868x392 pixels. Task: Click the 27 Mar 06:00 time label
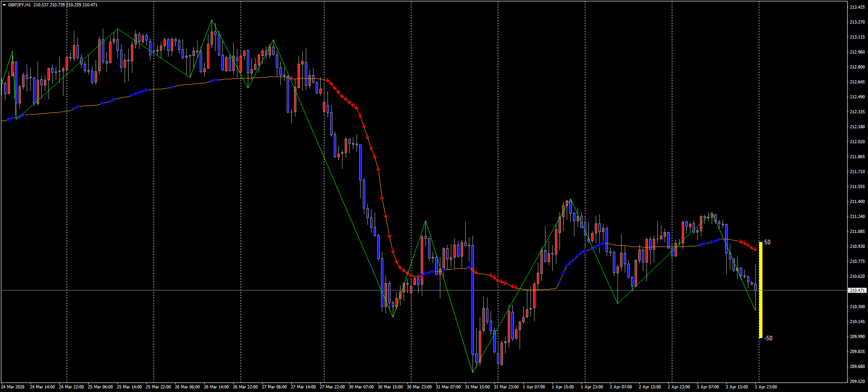(275, 387)
